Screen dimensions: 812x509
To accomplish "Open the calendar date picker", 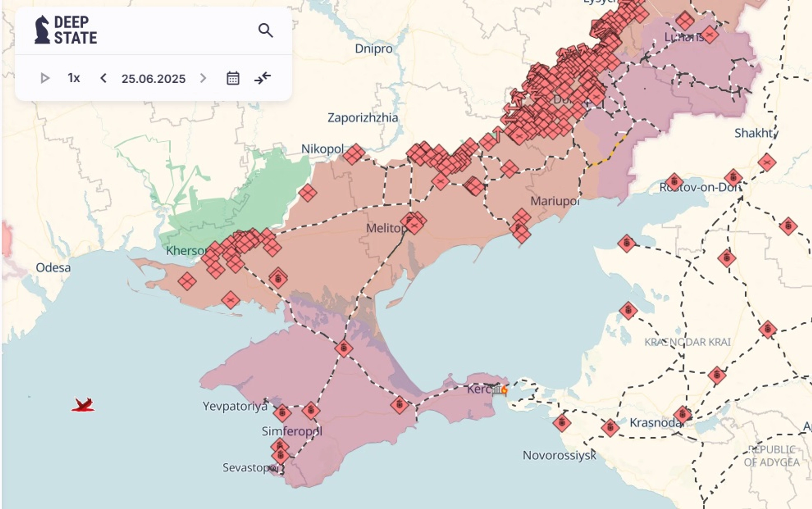I will [x=232, y=78].
